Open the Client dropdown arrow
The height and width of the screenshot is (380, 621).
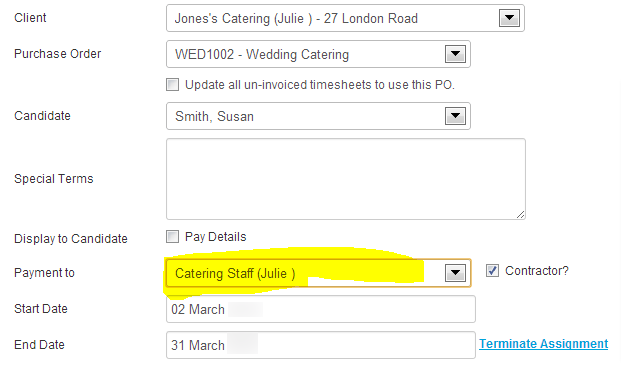point(509,18)
